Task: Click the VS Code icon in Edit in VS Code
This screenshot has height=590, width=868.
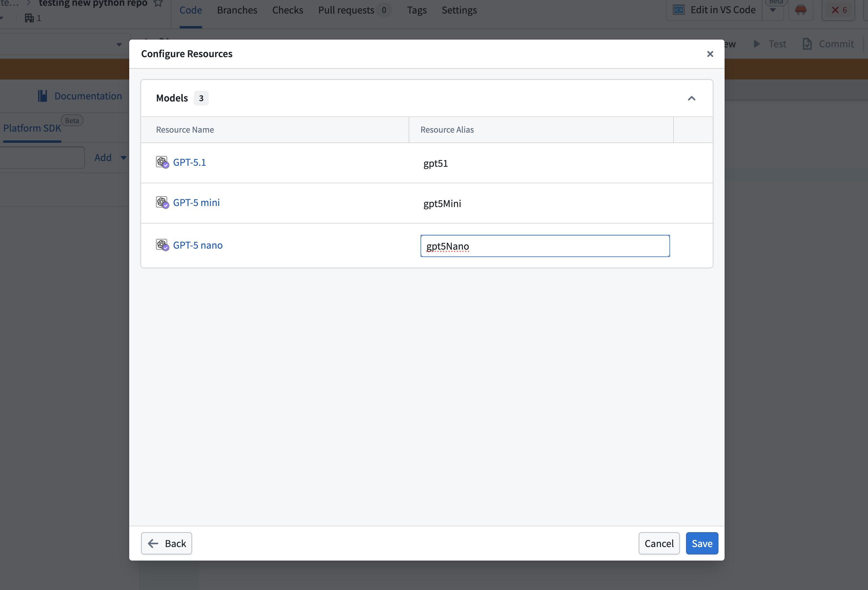Action: (679, 10)
